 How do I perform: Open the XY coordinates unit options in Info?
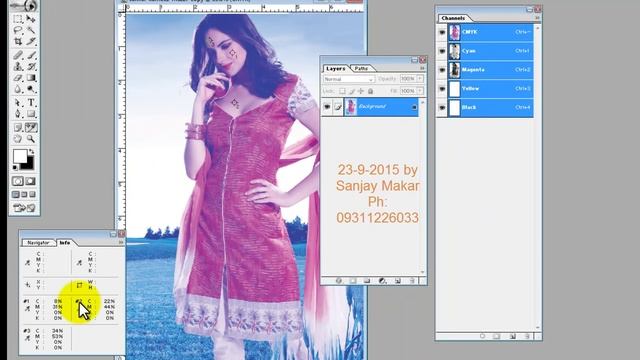(27, 285)
